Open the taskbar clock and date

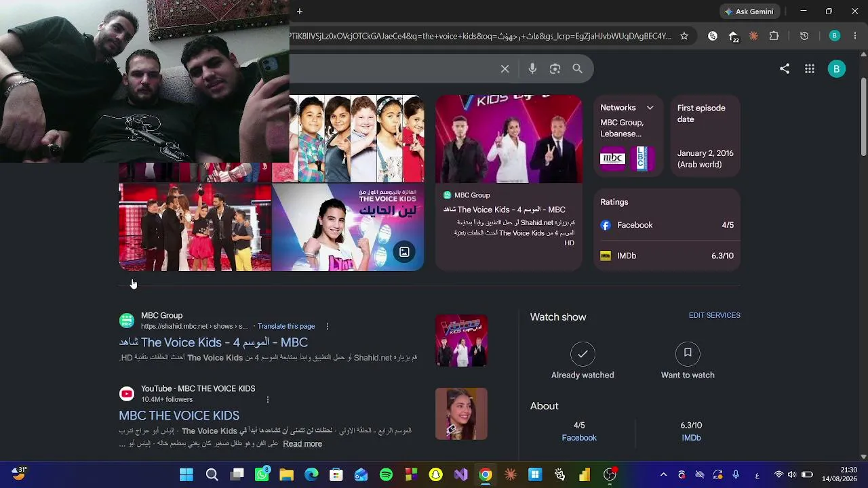point(840,474)
